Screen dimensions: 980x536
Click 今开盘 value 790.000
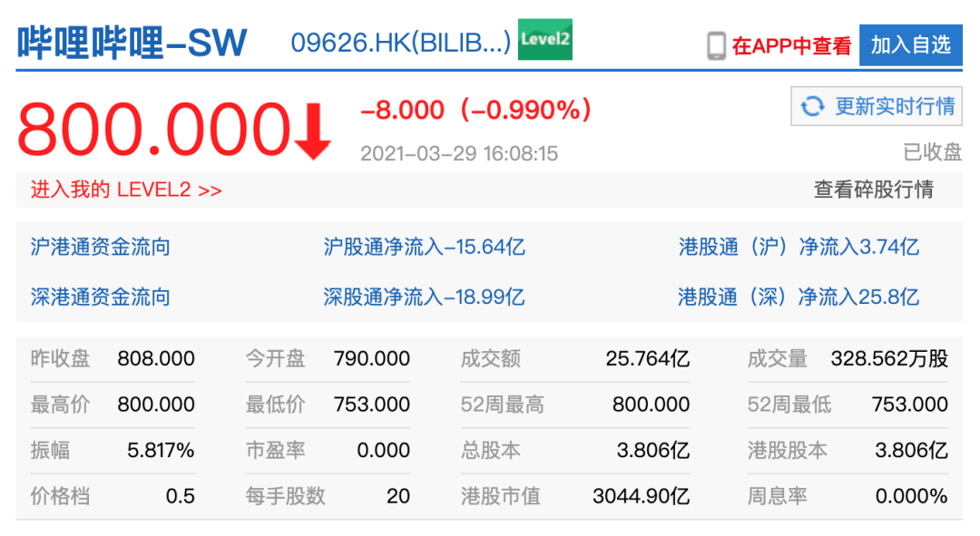(x=372, y=358)
